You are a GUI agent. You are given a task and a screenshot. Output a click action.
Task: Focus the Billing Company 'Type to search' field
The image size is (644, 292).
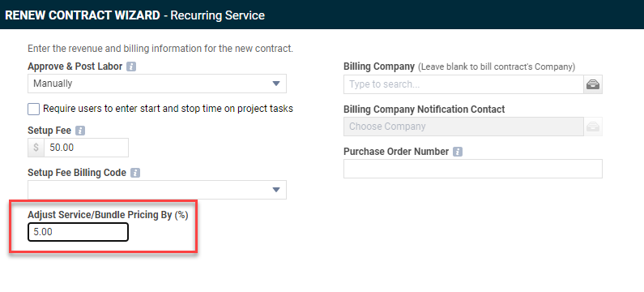pyautogui.click(x=463, y=84)
